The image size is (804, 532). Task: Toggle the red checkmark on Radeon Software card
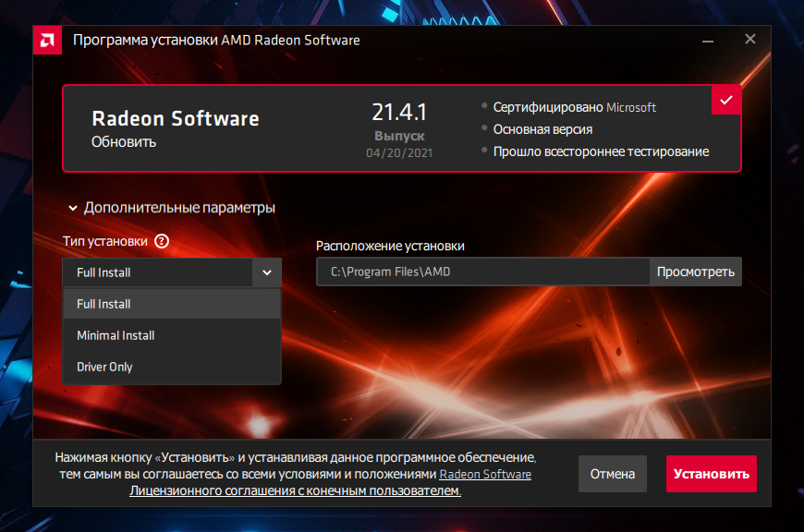(726, 100)
